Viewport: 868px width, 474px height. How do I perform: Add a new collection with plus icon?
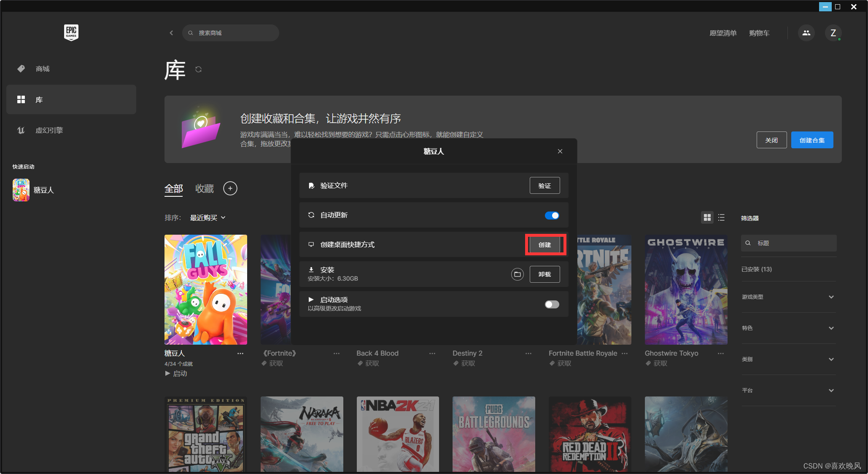point(230,188)
